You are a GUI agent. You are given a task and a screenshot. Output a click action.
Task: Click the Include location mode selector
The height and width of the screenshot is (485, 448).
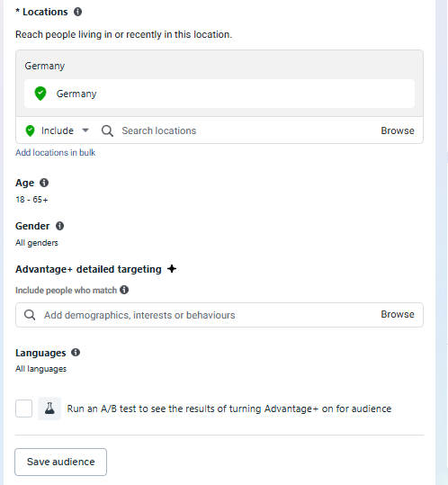(58, 130)
